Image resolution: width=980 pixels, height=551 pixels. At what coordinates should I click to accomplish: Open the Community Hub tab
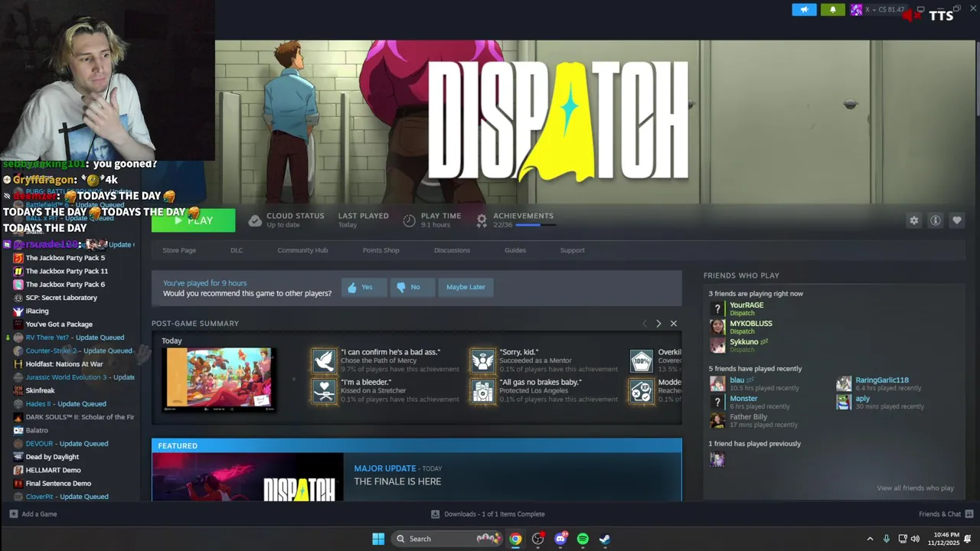(302, 250)
